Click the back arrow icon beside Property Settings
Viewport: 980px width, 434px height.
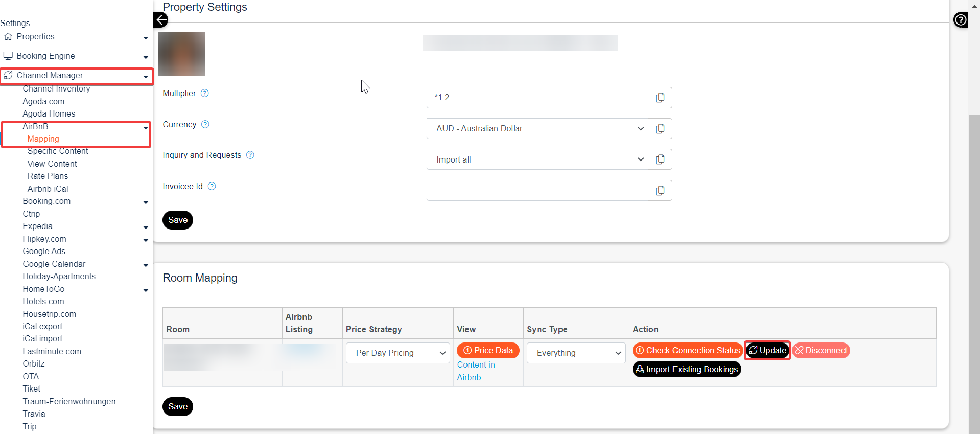tap(161, 20)
